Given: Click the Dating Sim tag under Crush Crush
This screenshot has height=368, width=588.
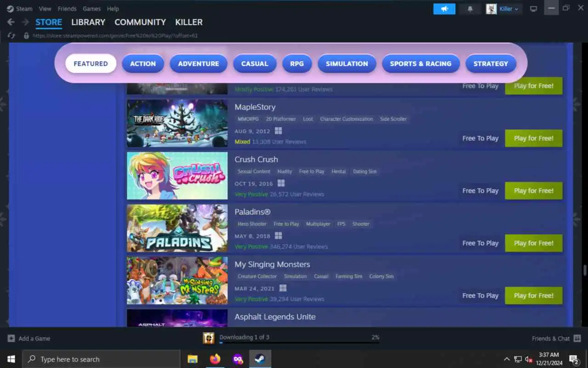Looking at the screenshot, I should pyautogui.click(x=365, y=171).
